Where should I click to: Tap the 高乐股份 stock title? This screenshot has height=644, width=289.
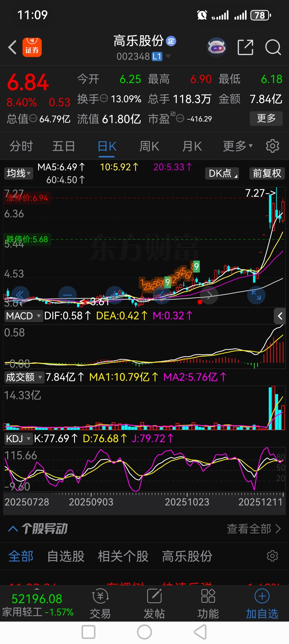139,41
